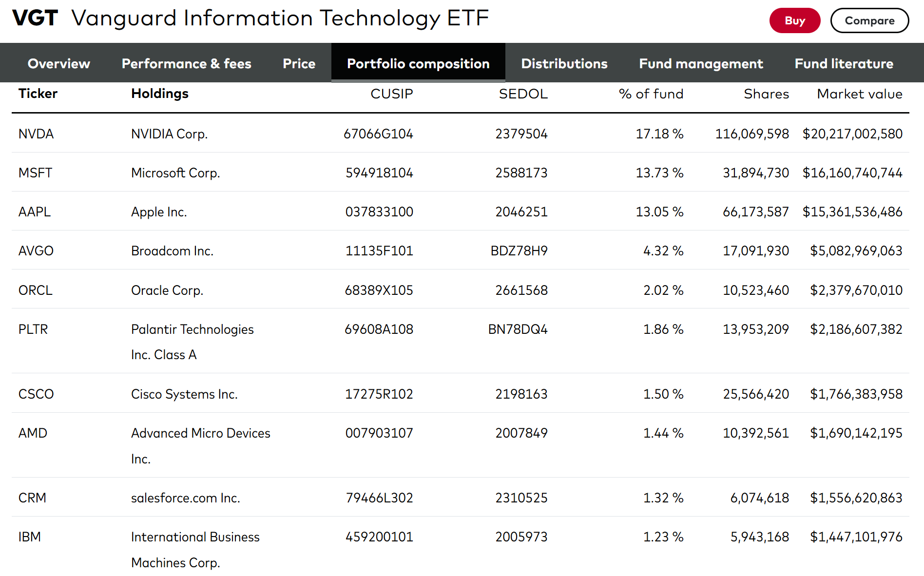
Task: Go to the Price tab
Action: (x=299, y=63)
